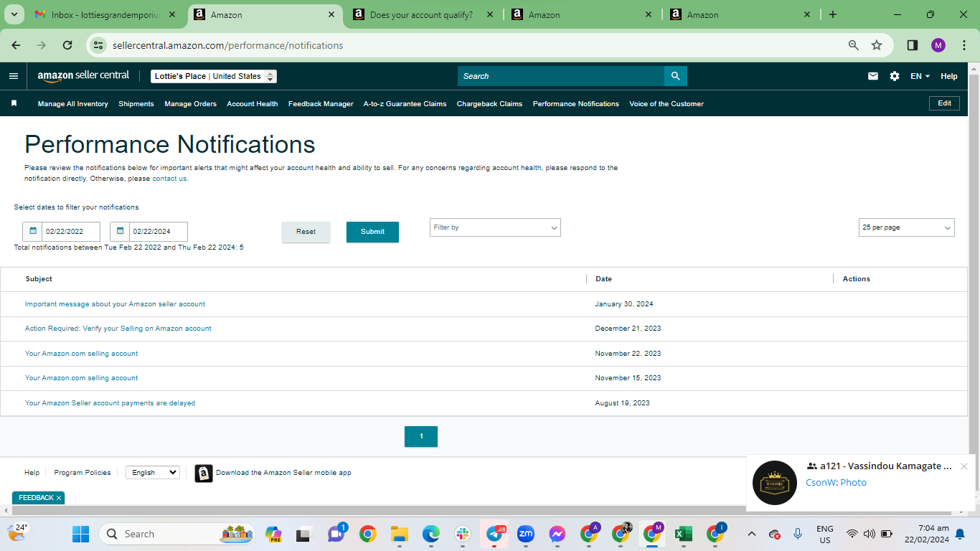The width and height of the screenshot is (980, 551).
Task: Open Manage Orders
Action: click(190, 104)
